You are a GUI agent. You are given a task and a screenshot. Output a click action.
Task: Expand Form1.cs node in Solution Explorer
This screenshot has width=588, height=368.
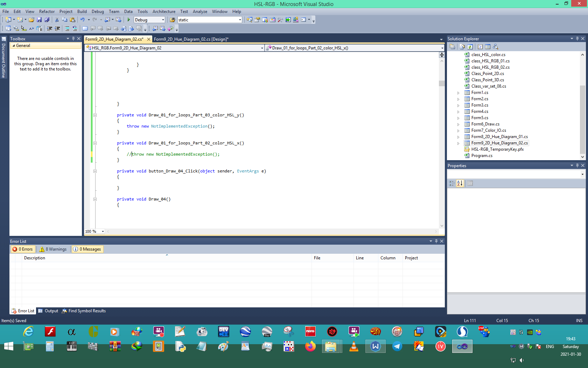[458, 93]
